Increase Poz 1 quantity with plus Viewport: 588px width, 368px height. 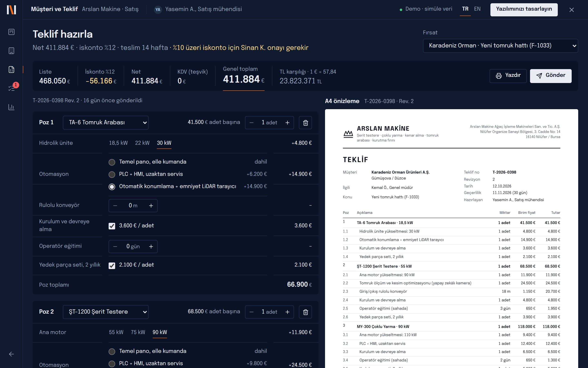pyautogui.click(x=287, y=123)
